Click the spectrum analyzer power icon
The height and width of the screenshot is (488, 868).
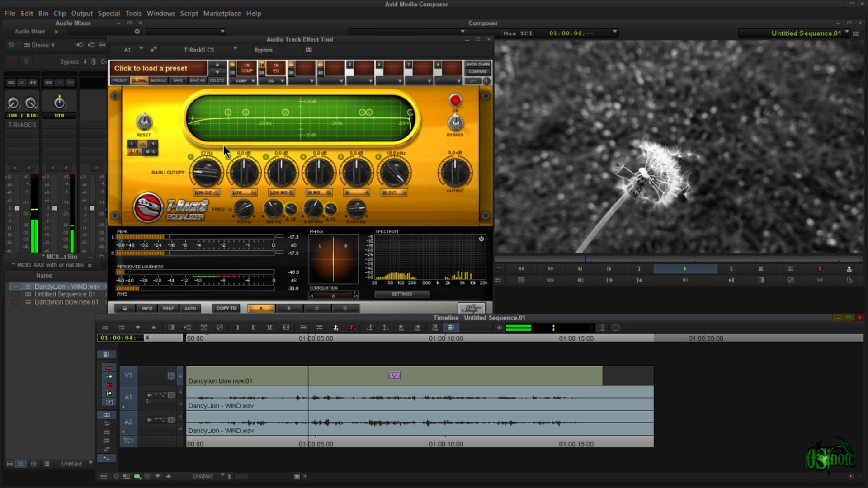(x=481, y=239)
